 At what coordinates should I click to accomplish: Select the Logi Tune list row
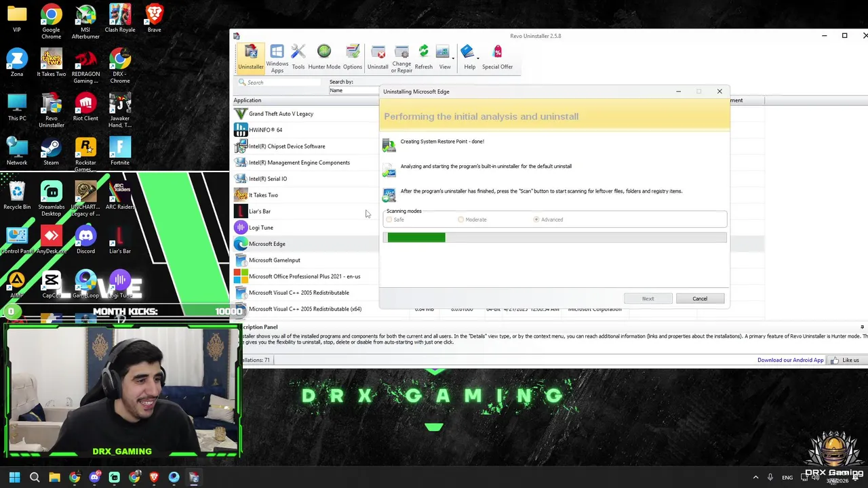click(x=306, y=228)
